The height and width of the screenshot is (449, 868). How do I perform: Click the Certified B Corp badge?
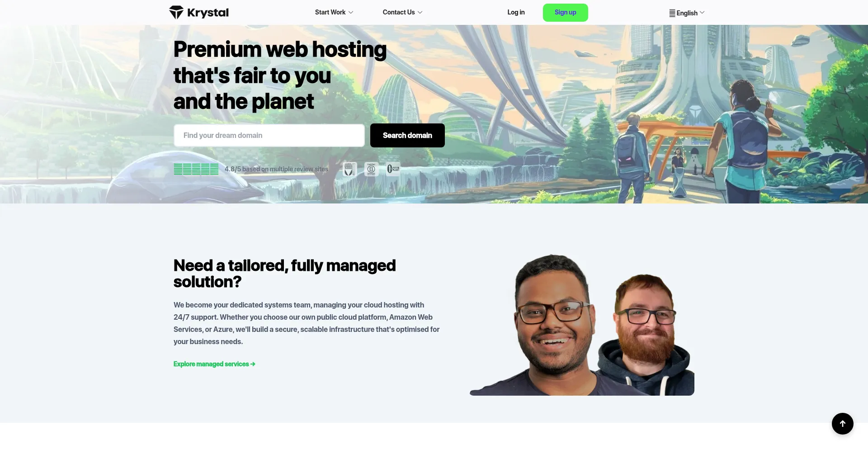[x=371, y=169]
